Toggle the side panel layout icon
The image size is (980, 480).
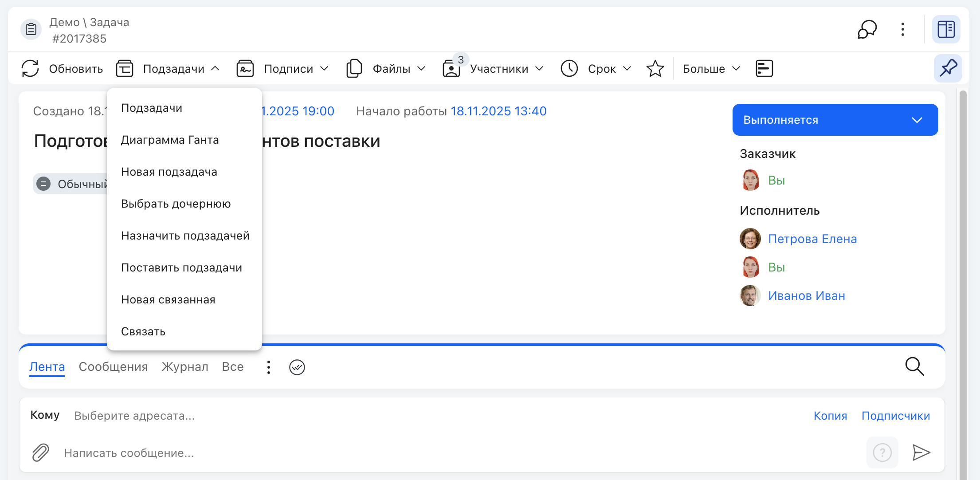click(946, 29)
